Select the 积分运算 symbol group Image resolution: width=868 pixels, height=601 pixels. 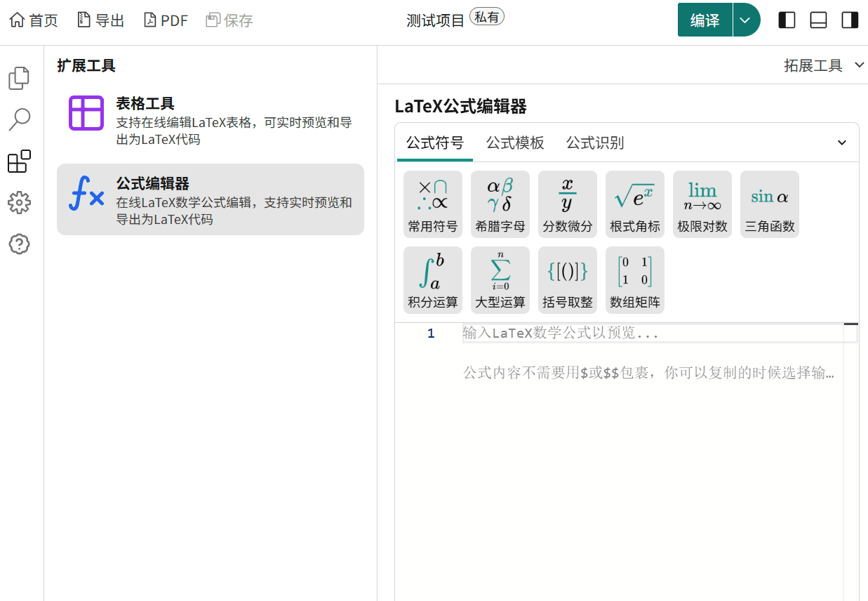coord(432,280)
